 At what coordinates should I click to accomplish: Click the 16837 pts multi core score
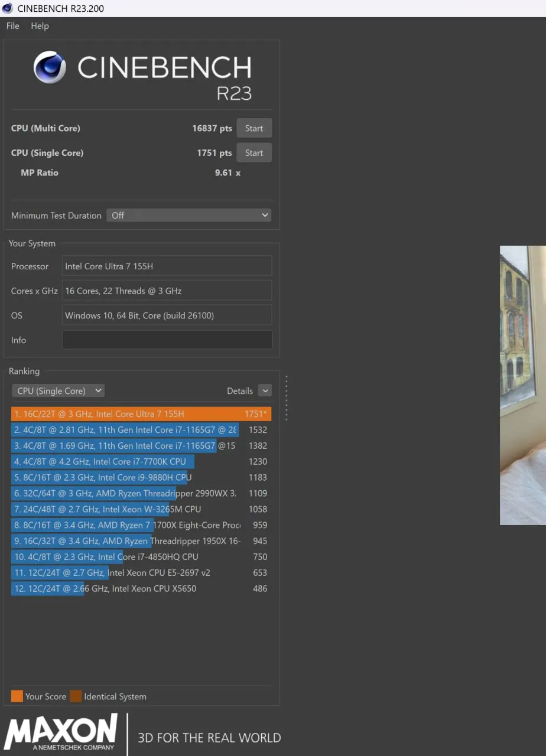pos(212,128)
